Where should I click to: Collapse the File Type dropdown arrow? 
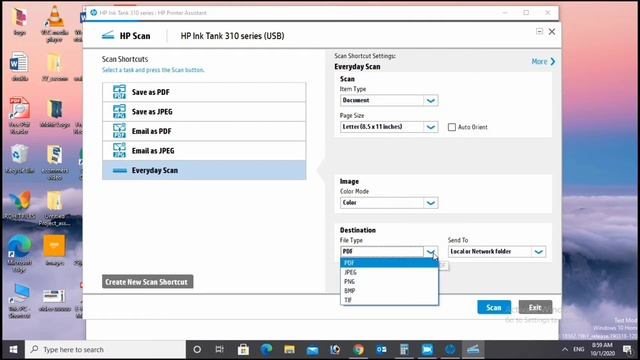(x=431, y=251)
